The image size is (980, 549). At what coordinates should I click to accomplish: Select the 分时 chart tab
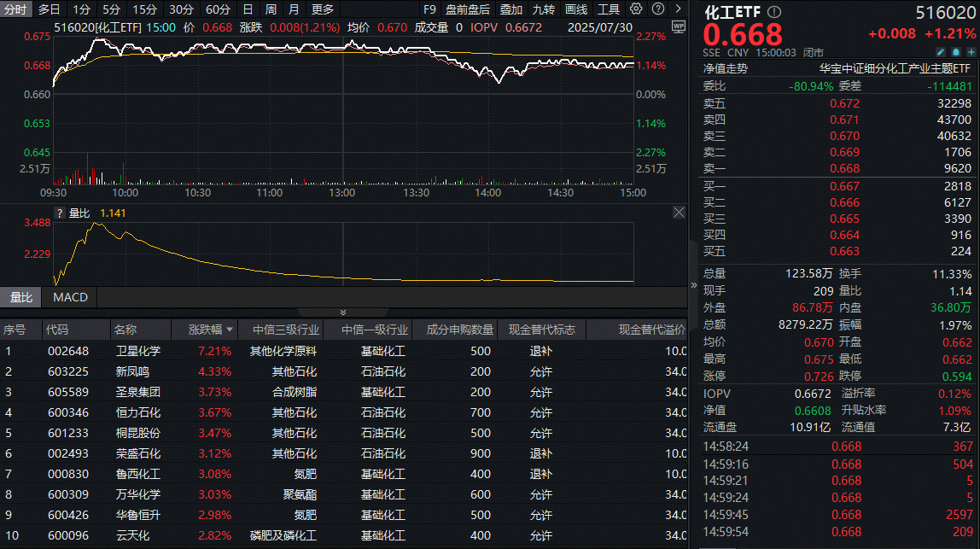pos(15,9)
